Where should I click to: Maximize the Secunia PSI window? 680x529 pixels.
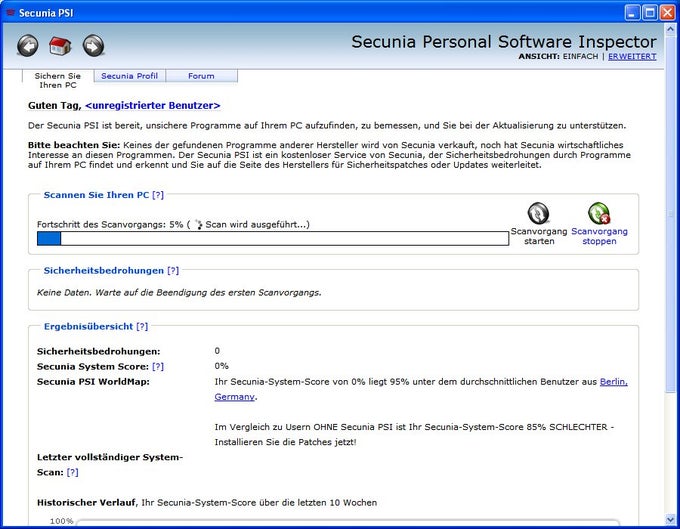(649, 13)
